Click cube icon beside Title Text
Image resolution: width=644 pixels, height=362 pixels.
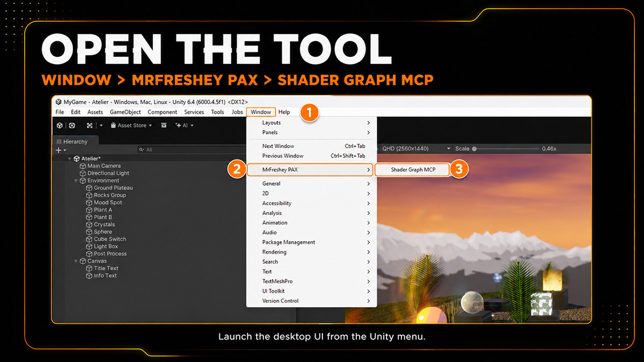click(x=90, y=268)
